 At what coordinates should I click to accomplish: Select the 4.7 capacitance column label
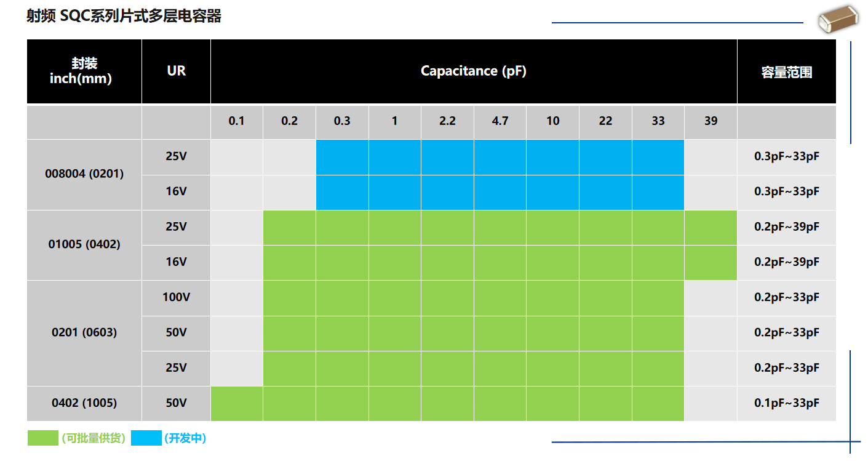[x=500, y=121]
